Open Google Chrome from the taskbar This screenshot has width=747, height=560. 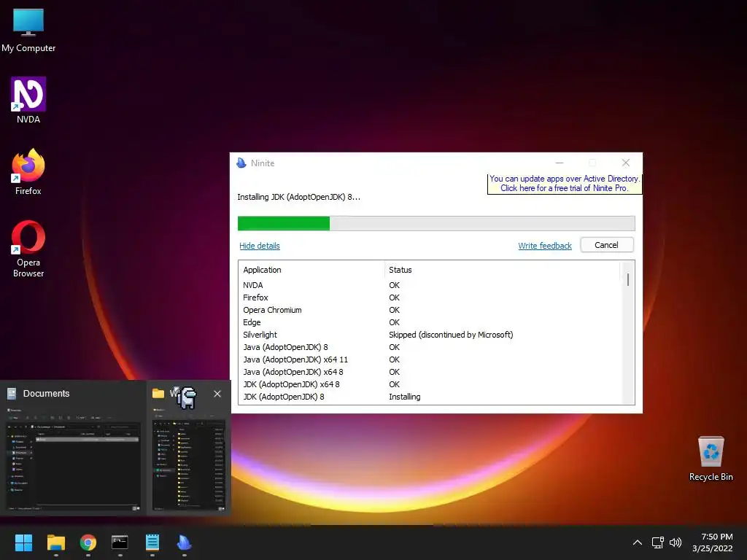(88, 542)
